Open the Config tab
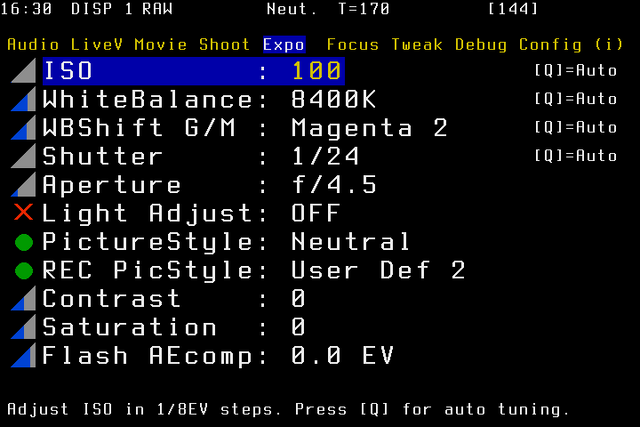Image resolution: width=640 pixels, height=427 pixels. click(x=550, y=44)
